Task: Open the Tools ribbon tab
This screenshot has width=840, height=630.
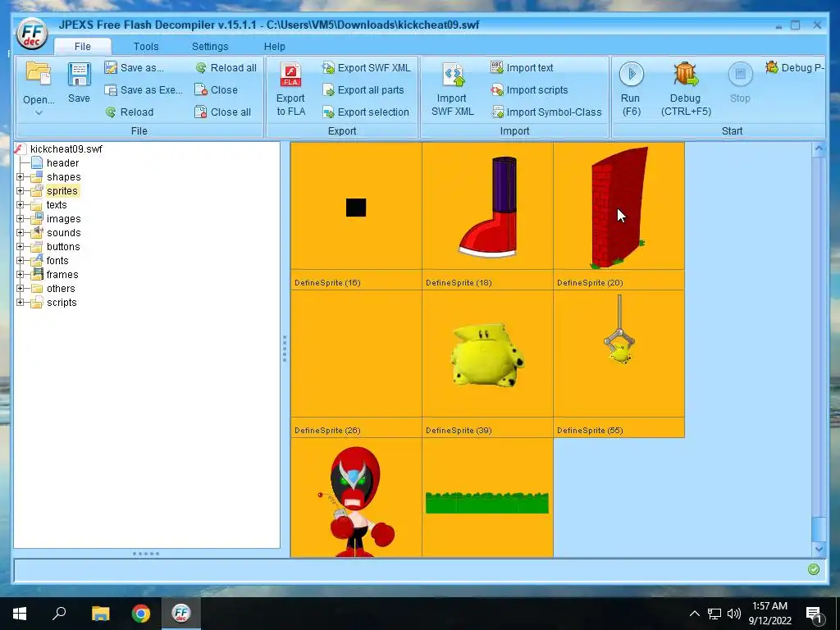Action: coord(146,46)
